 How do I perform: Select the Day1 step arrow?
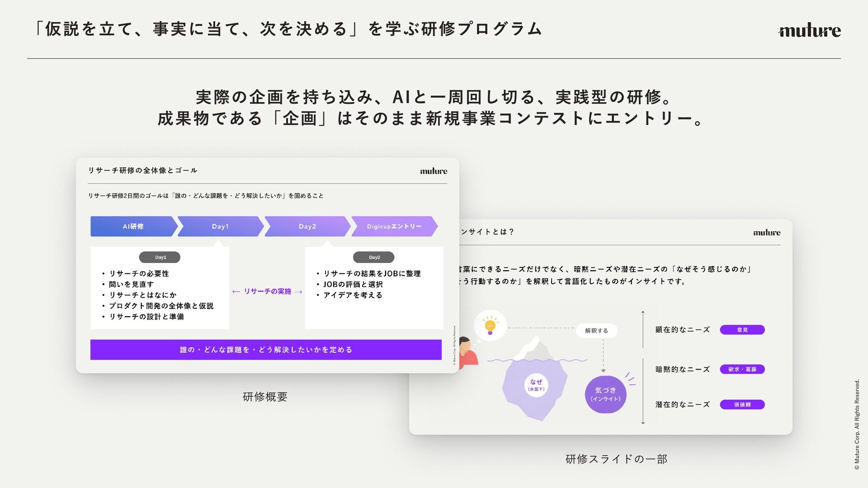pyautogui.click(x=221, y=226)
